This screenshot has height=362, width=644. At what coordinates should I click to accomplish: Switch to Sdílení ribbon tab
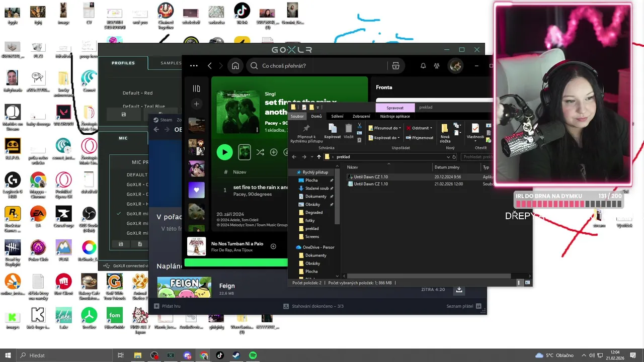[x=337, y=116]
